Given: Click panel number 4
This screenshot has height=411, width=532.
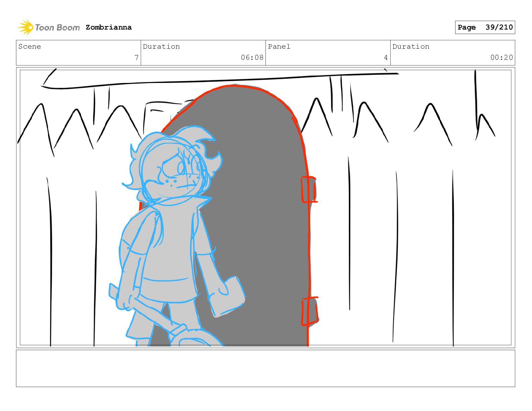Looking at the screenshot, I should 386,57.
